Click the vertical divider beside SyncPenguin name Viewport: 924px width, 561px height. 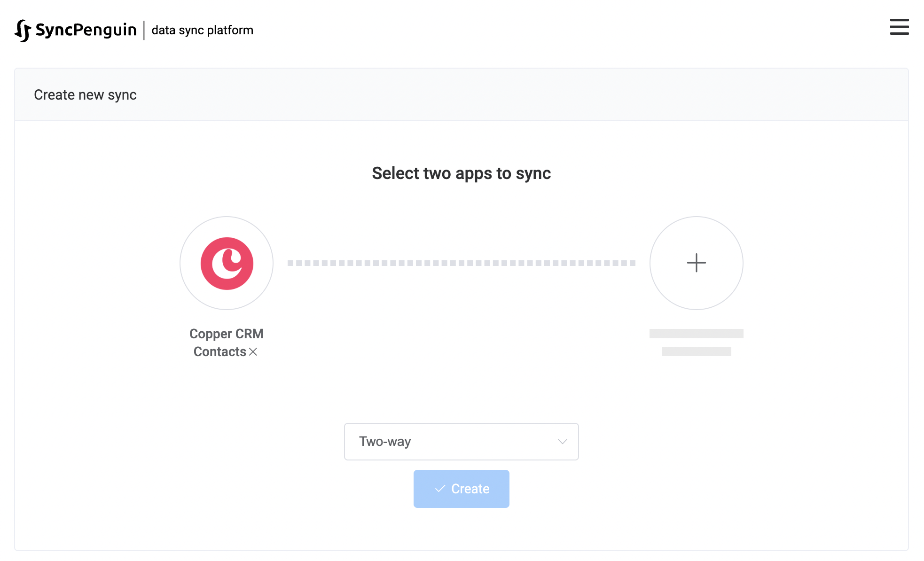click(144, 31)
